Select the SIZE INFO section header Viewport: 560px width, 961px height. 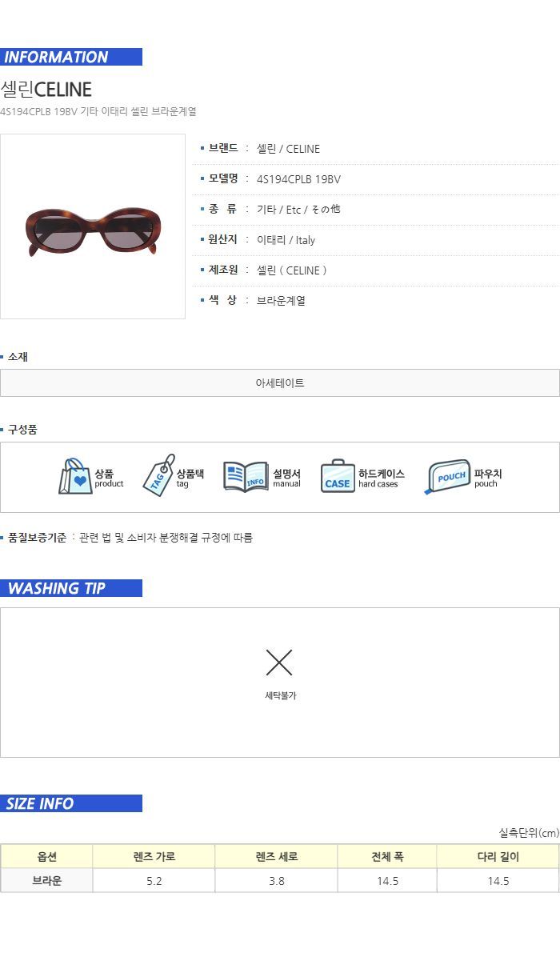71,803
